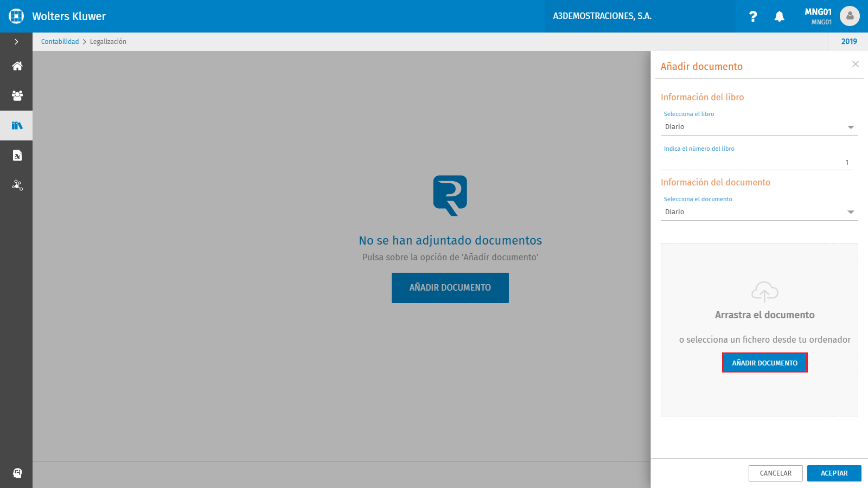Go to the Contabilidad breadcrumb link

(x=60, y=42)
